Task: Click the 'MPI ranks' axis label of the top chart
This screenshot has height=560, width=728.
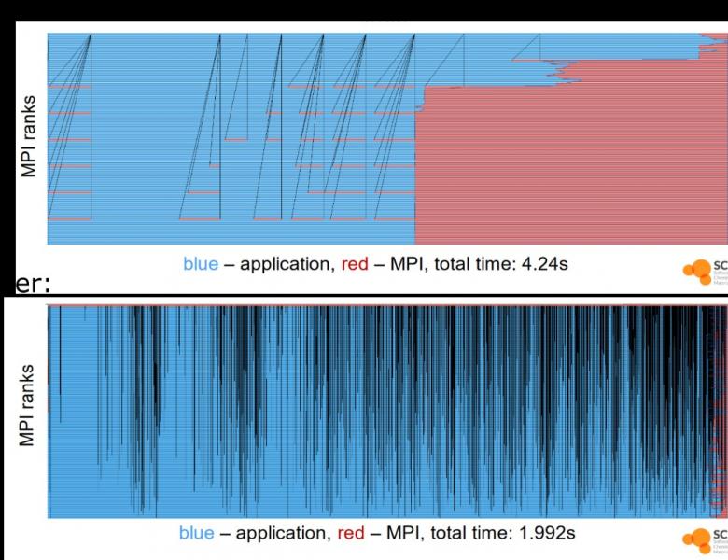Action: coord(29,137)
